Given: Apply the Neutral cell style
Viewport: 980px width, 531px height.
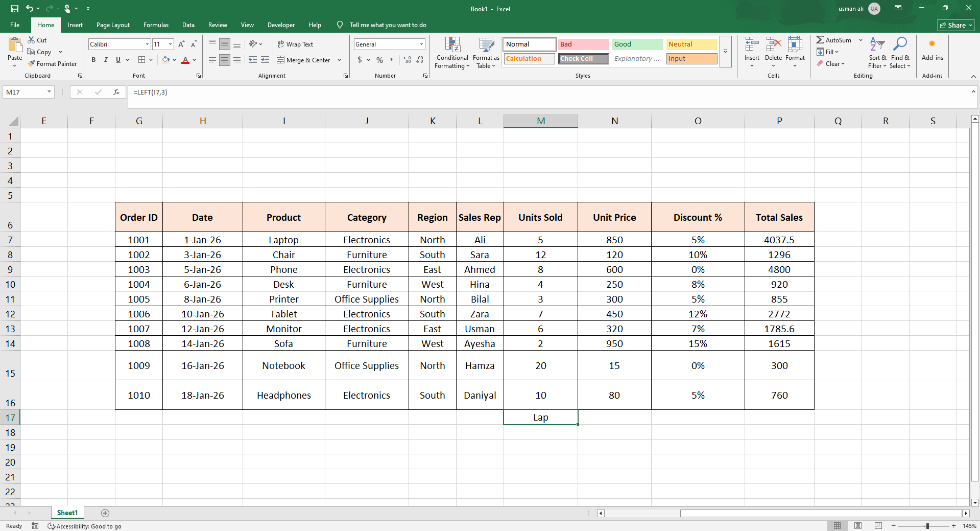Looking at the screenshot, I should [x=691, y=44].
